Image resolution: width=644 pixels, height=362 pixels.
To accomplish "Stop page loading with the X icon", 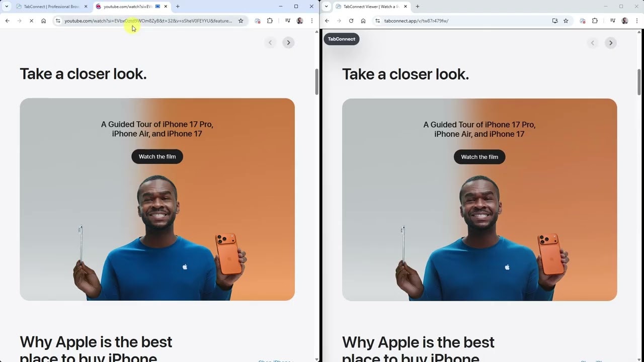I will point(31,21).
